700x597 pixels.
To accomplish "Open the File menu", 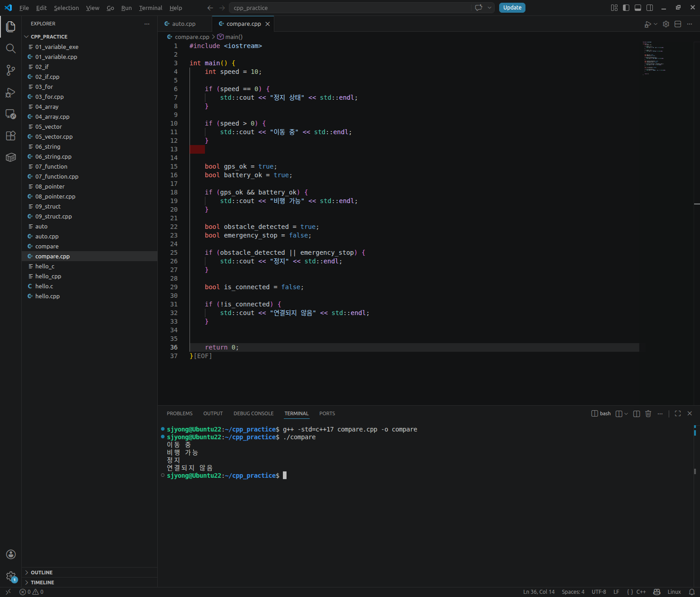I will (24, 8).
